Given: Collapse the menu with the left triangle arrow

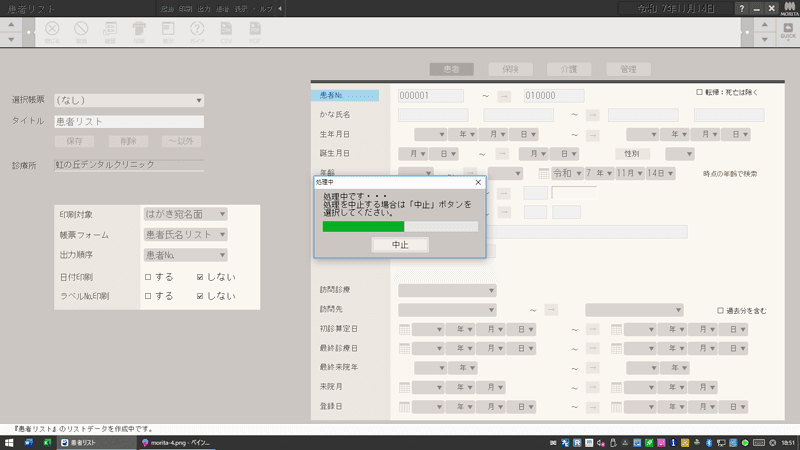Looking at the screenshot, I should point(280,9).
